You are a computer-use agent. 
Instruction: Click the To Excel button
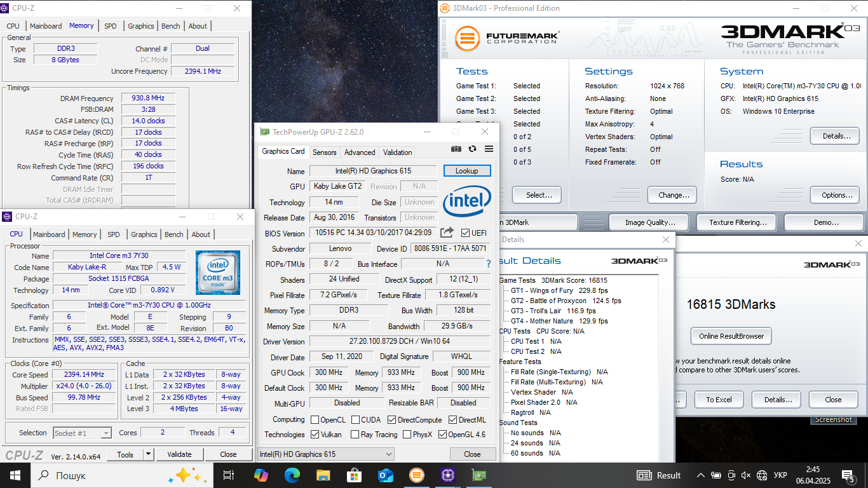coord(719,400)
